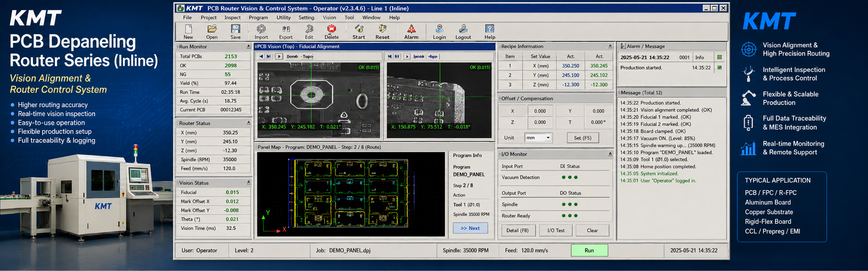
Task: Collapse the Vision Status panel
Action: 248,182
